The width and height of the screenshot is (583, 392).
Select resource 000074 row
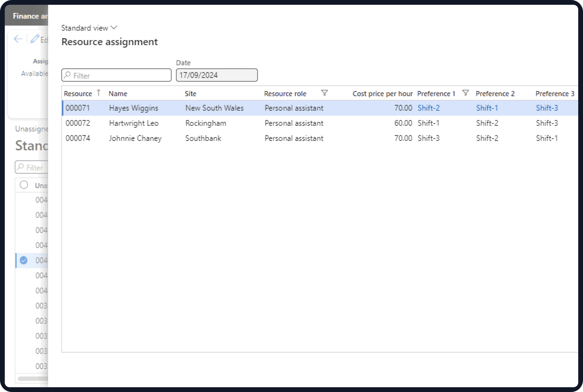point(320,138)
